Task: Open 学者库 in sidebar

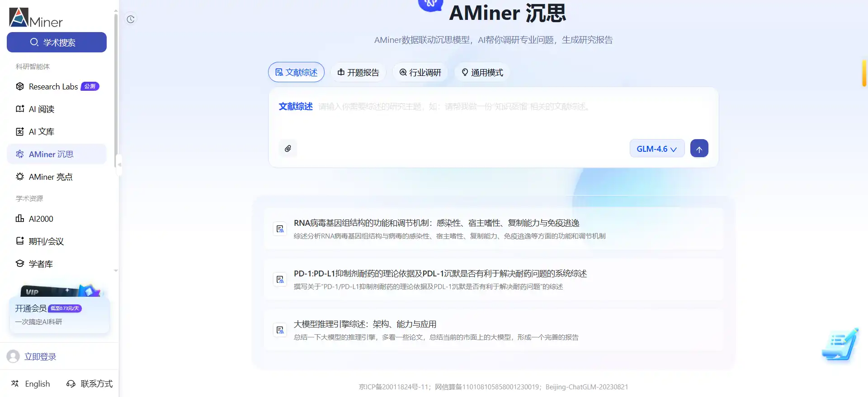Action: [57, 264]
